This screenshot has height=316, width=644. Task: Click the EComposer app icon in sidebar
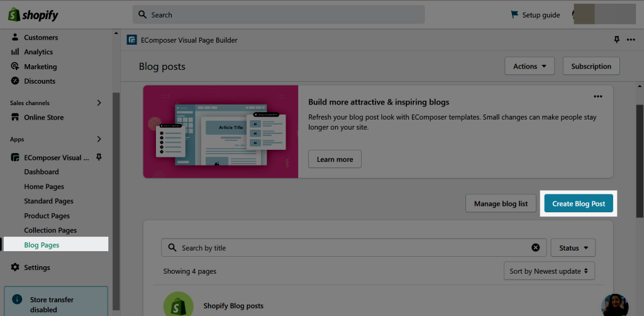pos(15,157)
